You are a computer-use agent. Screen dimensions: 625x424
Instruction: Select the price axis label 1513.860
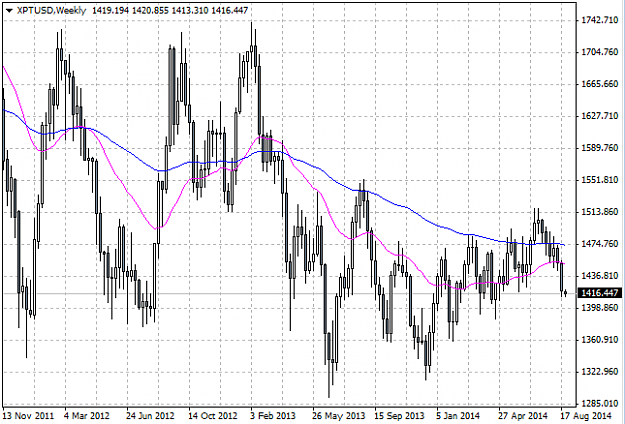[600, 212]
